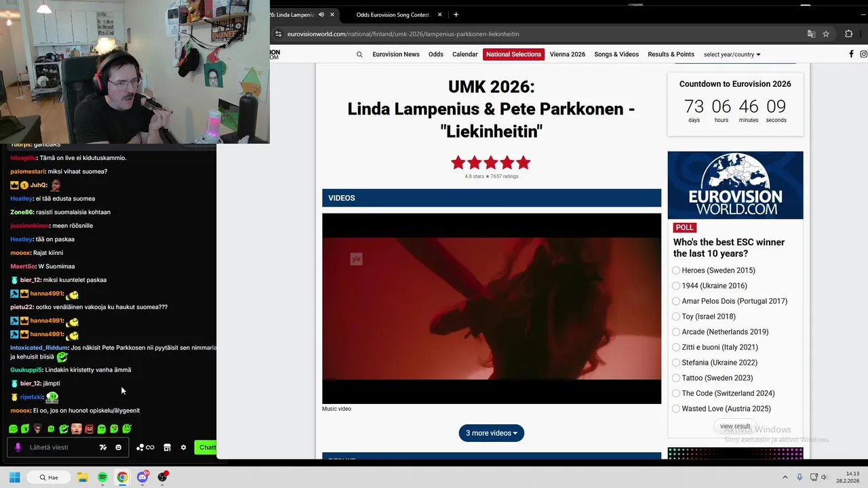View site information icon in address bar

278,34
